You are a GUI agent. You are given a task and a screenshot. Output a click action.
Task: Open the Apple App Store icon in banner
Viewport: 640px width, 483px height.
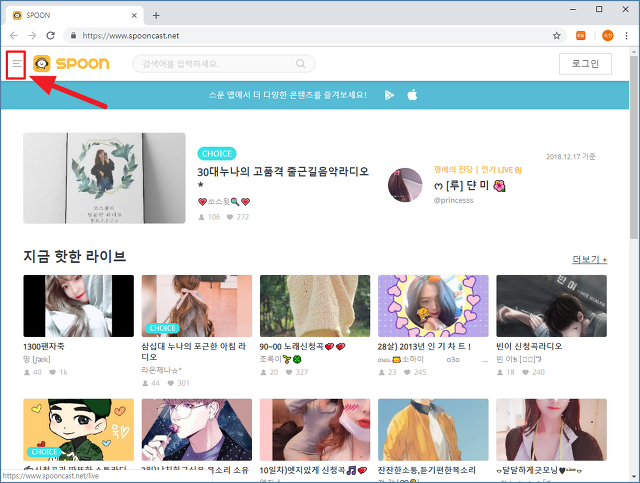click(x=412, y=95)
